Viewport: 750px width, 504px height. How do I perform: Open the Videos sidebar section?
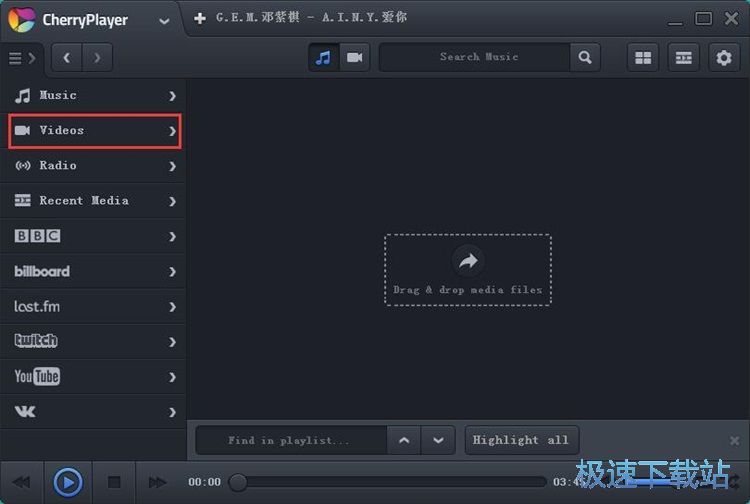tap(95, 131)
